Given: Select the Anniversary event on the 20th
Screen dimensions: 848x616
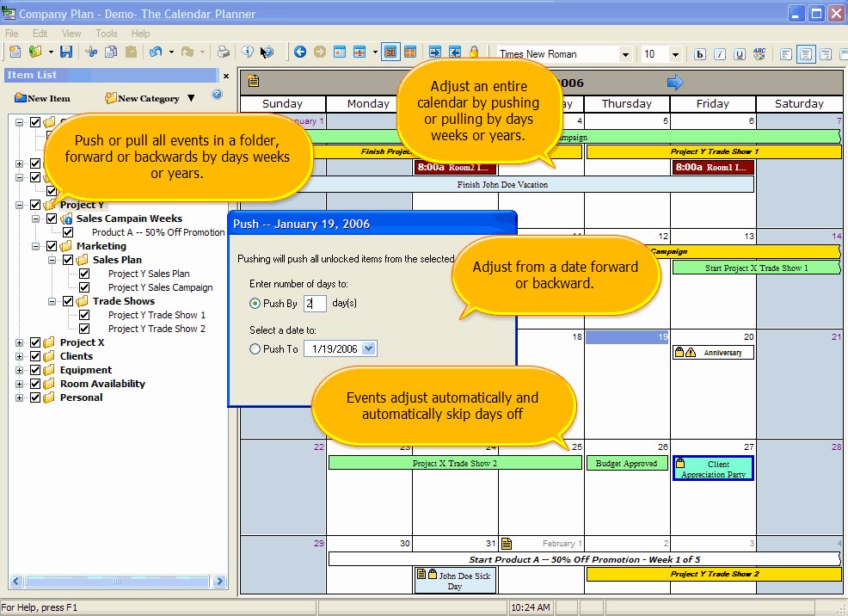Looking at the screenshot, I should [x=713, y=353].
